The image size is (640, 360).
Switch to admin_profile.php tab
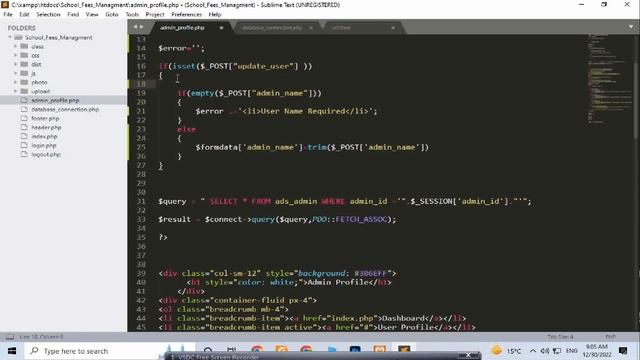(182, 28)
